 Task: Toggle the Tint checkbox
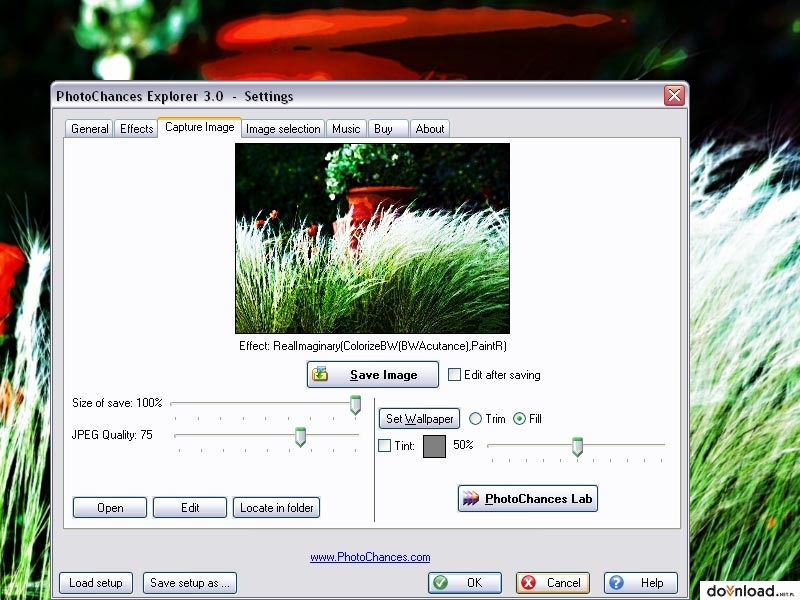coord(385,445)
